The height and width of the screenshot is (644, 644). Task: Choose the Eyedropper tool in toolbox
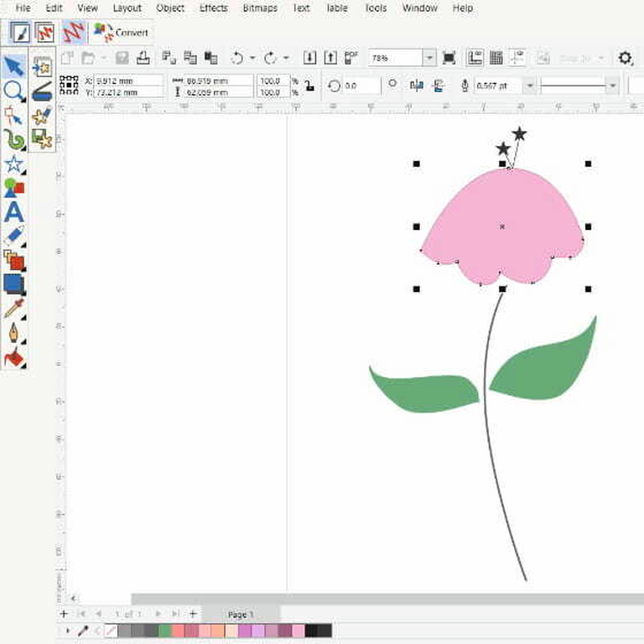tap(13, 309)
